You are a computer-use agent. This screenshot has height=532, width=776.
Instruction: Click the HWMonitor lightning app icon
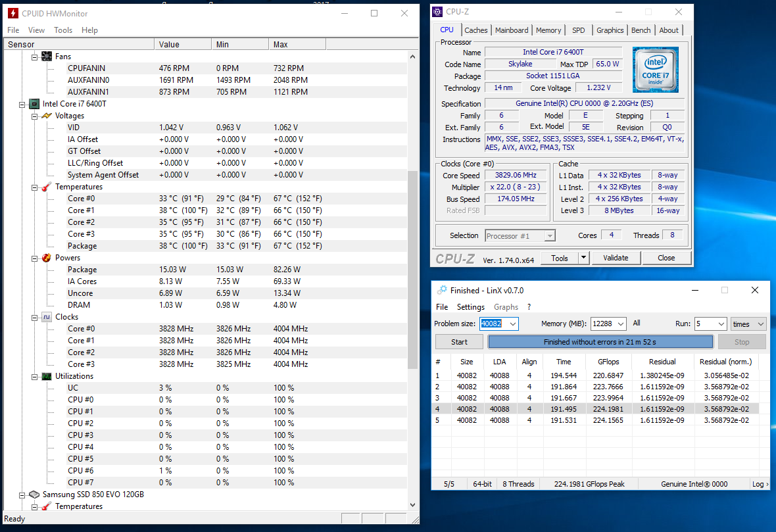pyautogui.click(x=13, y=13)
